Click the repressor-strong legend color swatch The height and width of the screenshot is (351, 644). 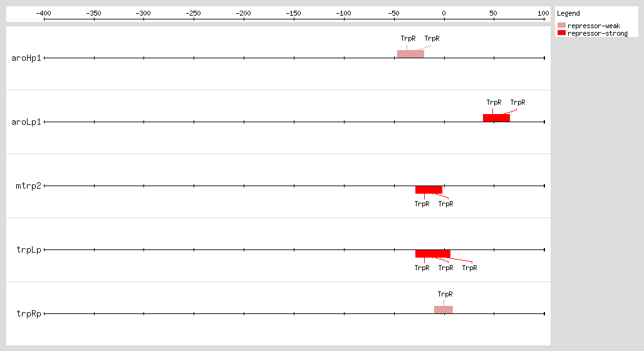pyautogui.click(x=561, y=33)
